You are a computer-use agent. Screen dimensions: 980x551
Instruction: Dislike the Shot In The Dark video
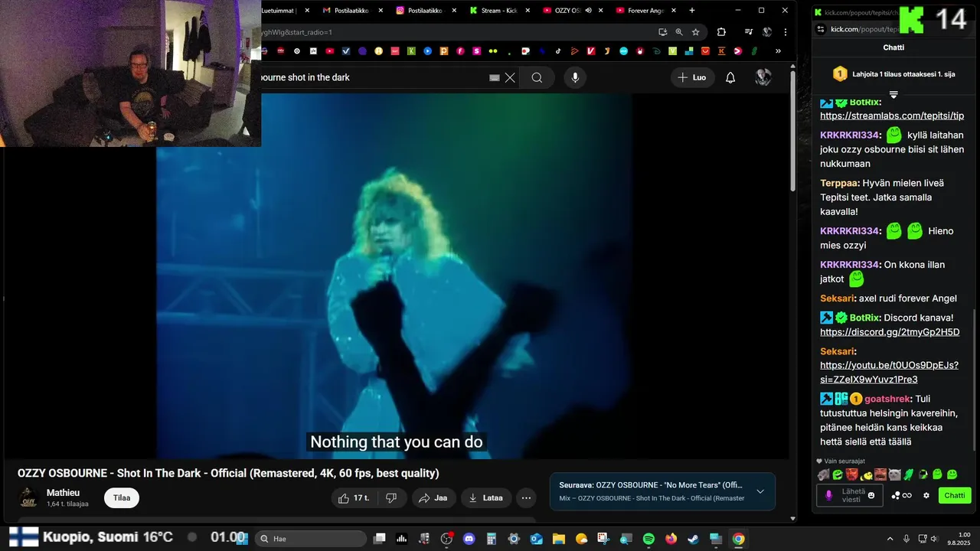[391, 498]
